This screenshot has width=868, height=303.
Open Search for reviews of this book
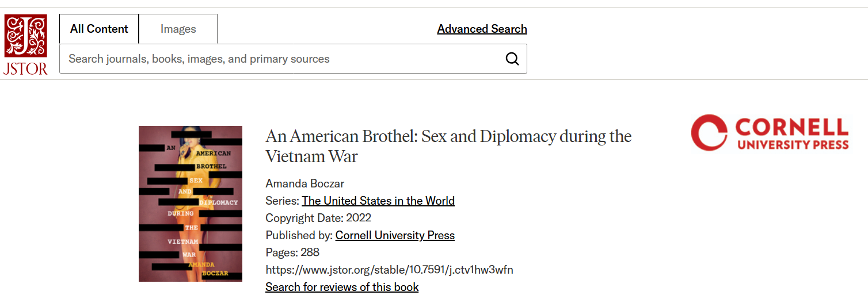point(342,287)
